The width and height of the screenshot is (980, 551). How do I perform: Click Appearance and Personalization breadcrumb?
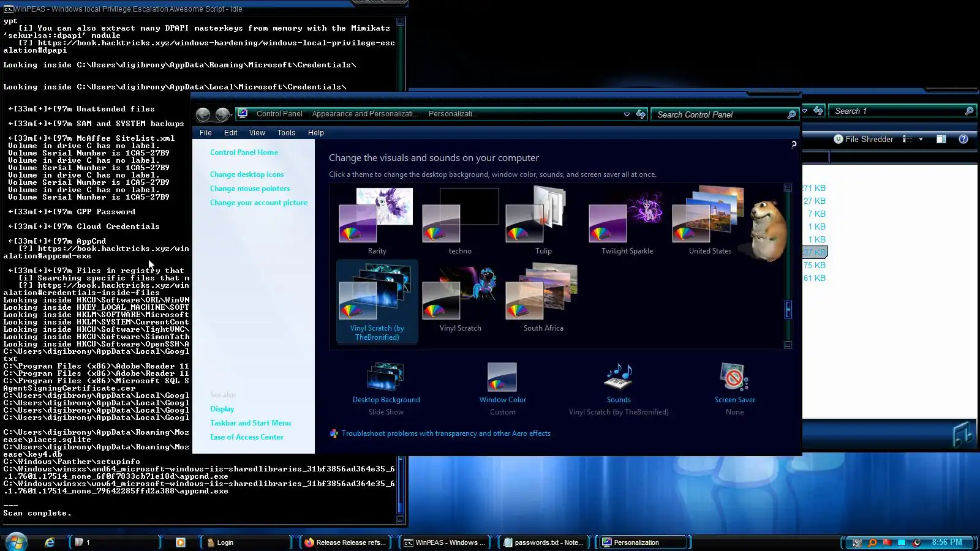click(365, 114)
